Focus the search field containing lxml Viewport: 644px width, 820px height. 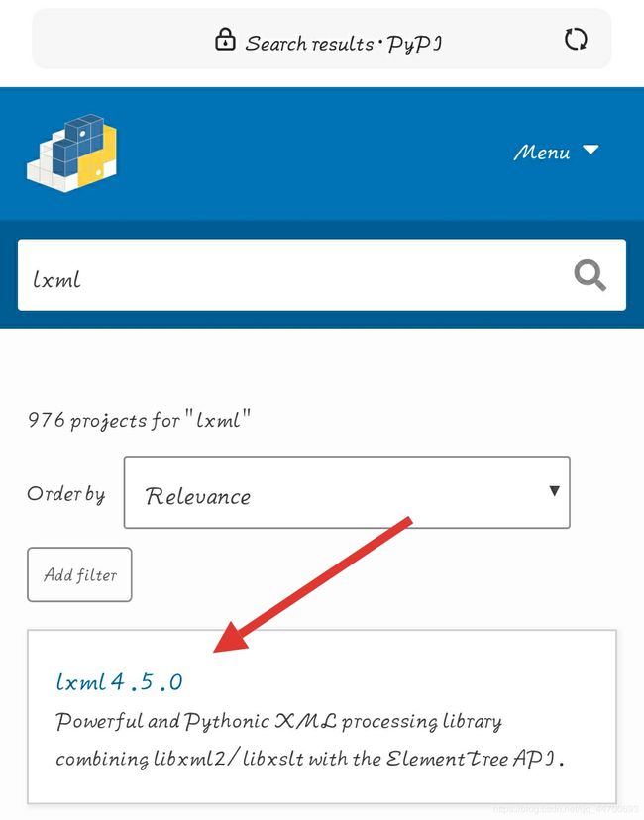tap(322, 275)
